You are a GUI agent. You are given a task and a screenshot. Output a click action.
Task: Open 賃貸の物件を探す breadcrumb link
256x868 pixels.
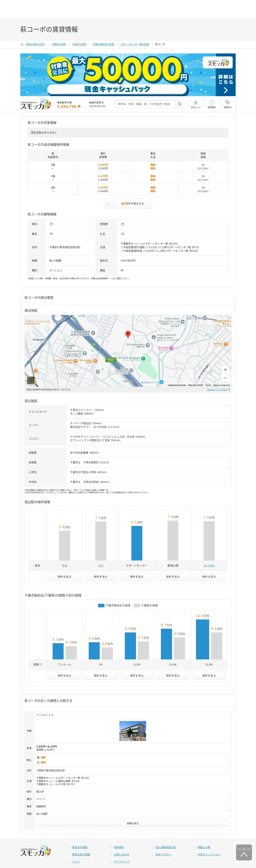(35, 44)
